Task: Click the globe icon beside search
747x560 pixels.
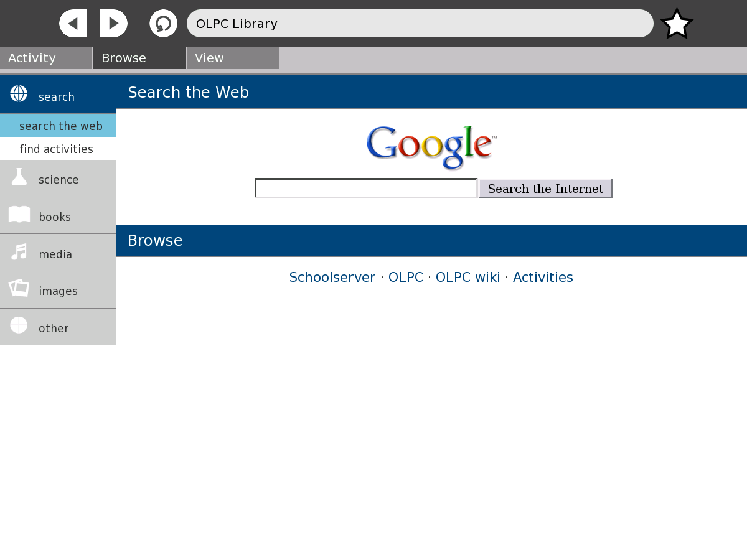Action: [19, 93]
